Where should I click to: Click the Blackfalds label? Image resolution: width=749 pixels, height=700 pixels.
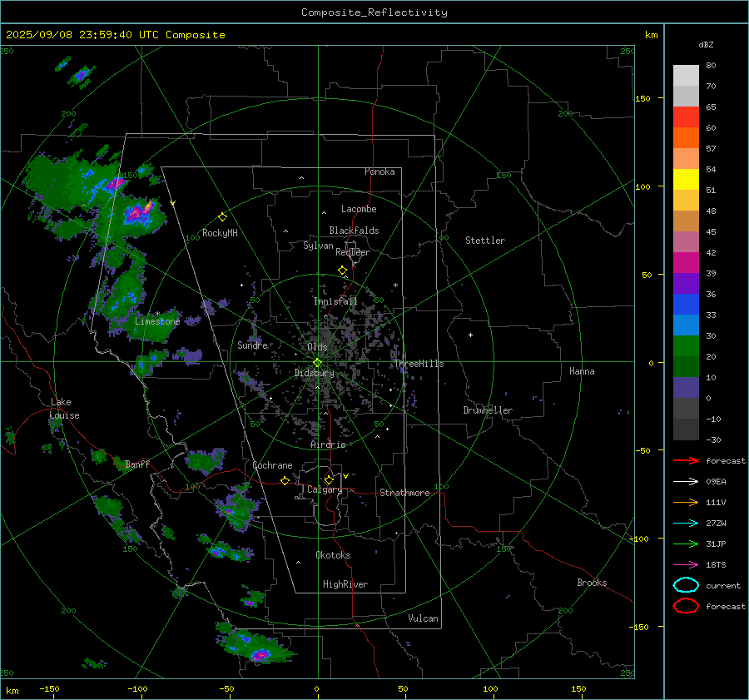(x=354, y=231)
